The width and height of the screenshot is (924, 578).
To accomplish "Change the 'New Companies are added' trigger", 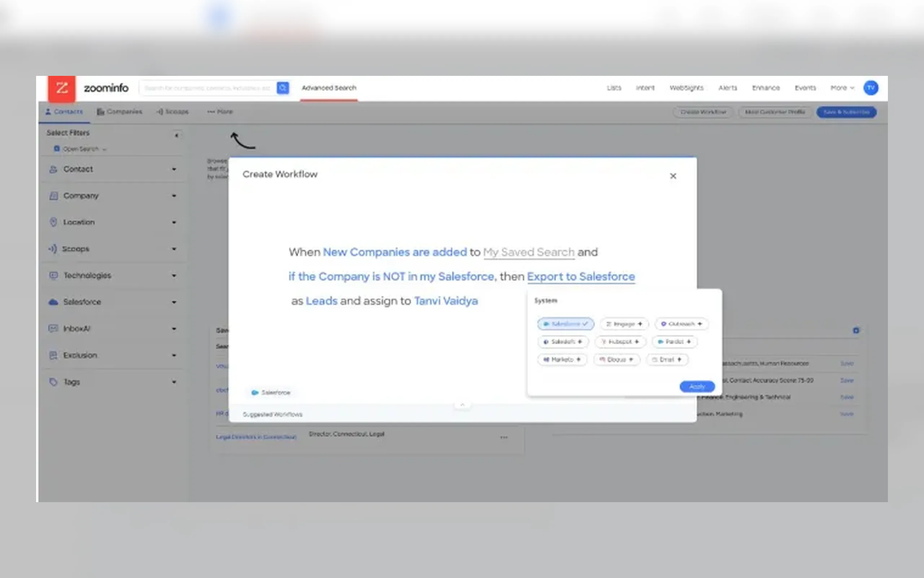I will click(395, 252).
